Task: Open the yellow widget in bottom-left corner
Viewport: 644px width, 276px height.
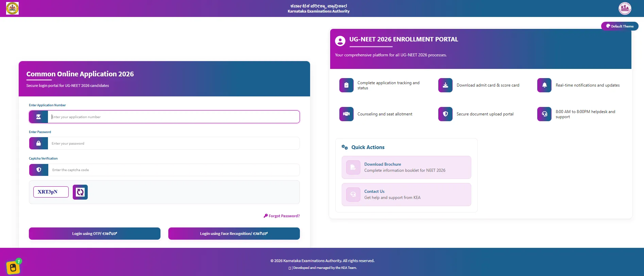Action: point(13,267)
